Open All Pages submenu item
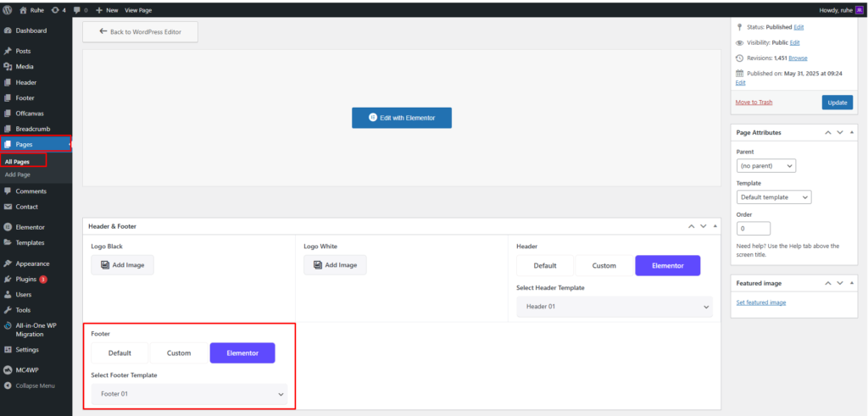 (x=17, y=162)
